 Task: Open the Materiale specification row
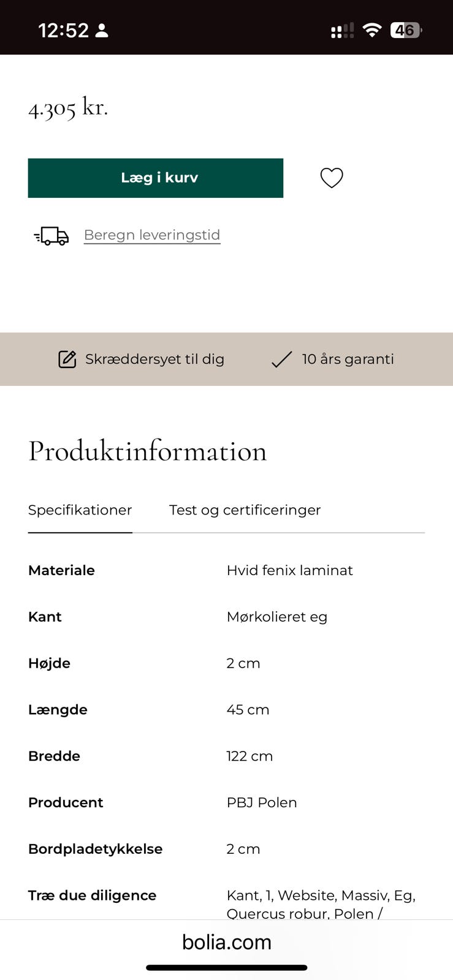coord(61,570)
